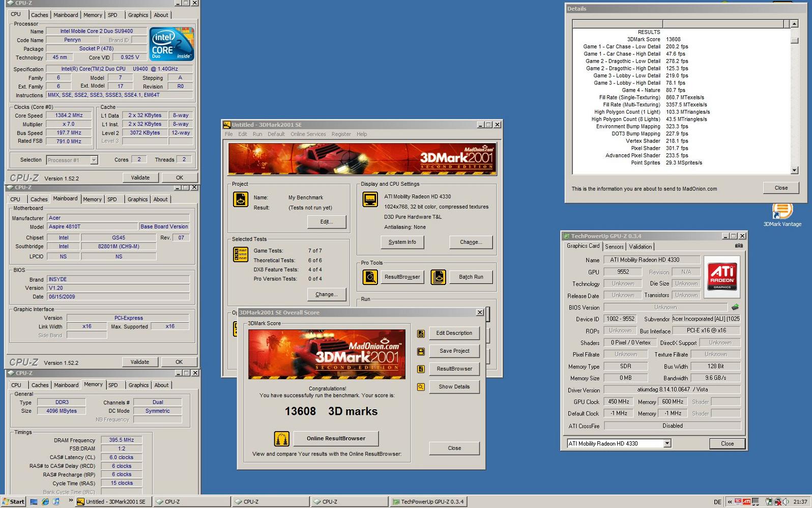Screen dimensions: 812x508
Task: Open CPU-Z Processor #1 selection dropdown
Action: click(x=94, y=160)
